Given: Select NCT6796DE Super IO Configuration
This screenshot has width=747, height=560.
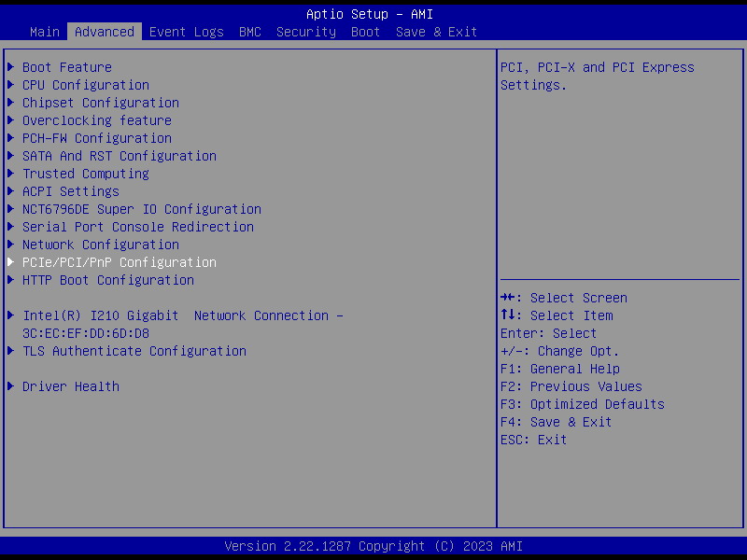Looking at the screenshot, I should (x=142, y=209).
